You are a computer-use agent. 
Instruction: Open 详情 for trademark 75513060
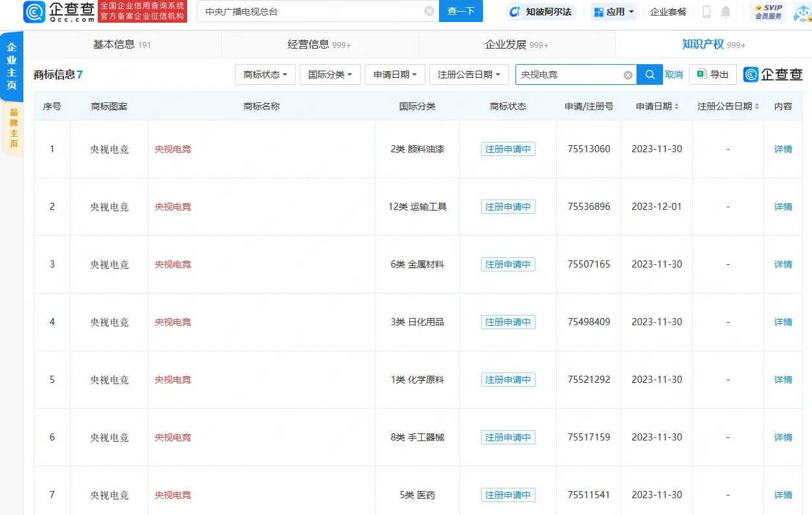tap(783, 149)
